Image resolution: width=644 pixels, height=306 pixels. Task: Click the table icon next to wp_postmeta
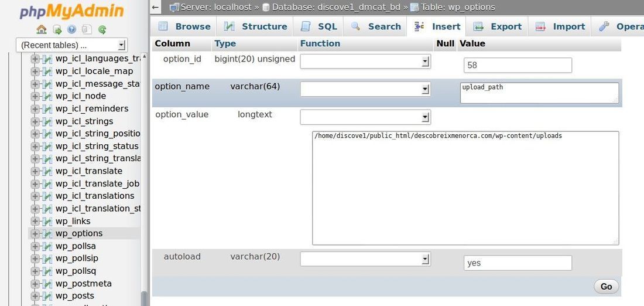47,284
